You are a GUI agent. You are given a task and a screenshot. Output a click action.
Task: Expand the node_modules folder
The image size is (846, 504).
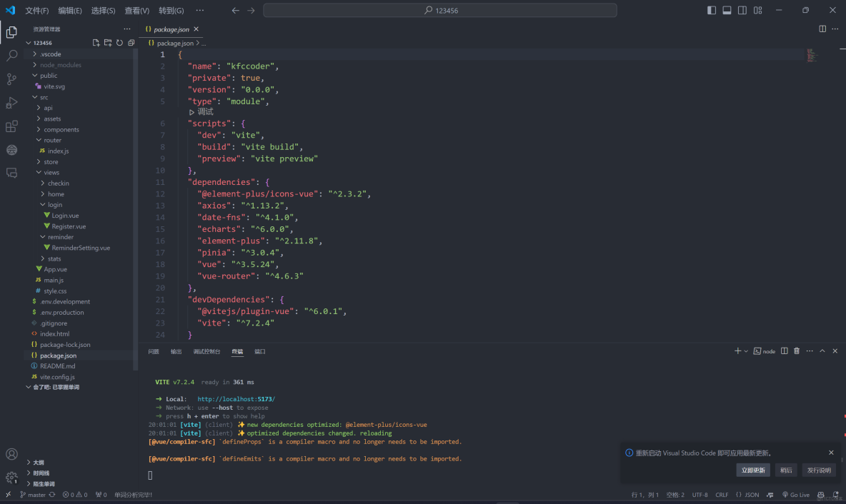pos(60,65)
